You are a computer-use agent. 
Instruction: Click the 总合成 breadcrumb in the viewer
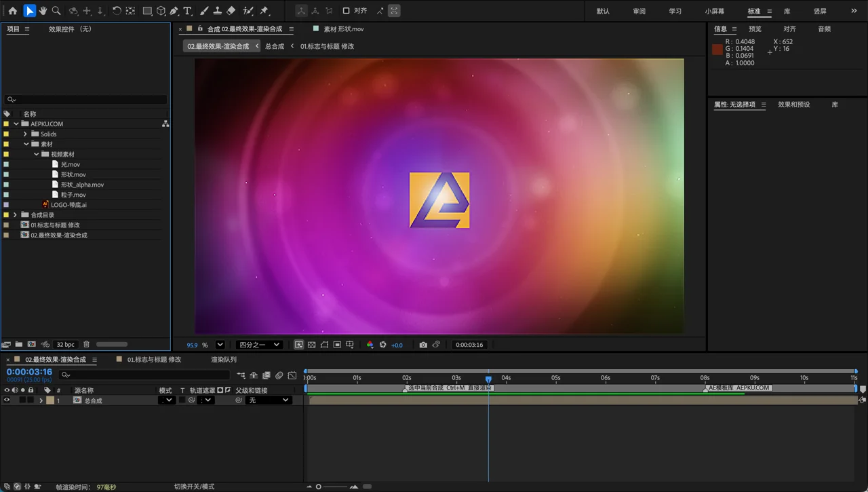pyautogui.click(x=275, y=46)
